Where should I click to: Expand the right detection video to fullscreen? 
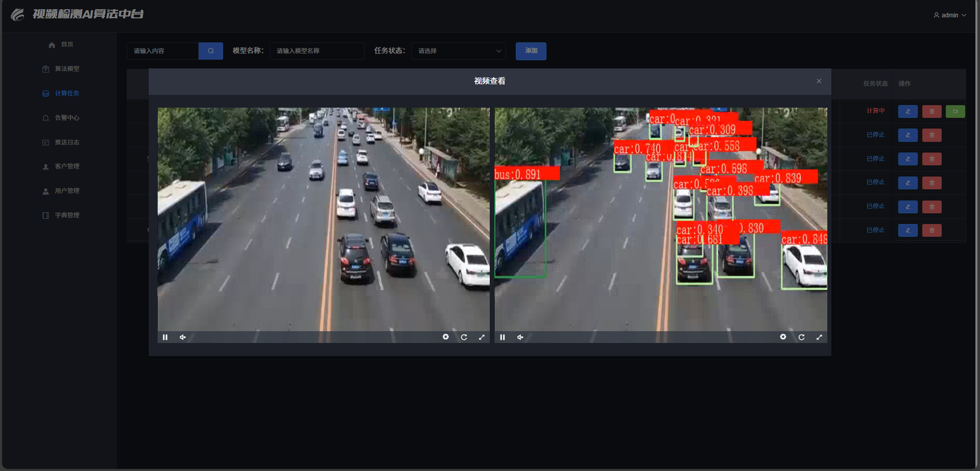coord(819,337)
